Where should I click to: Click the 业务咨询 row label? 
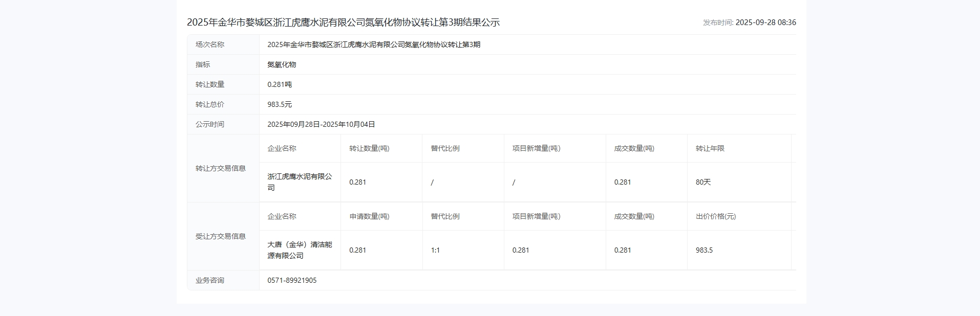(210, 280)
